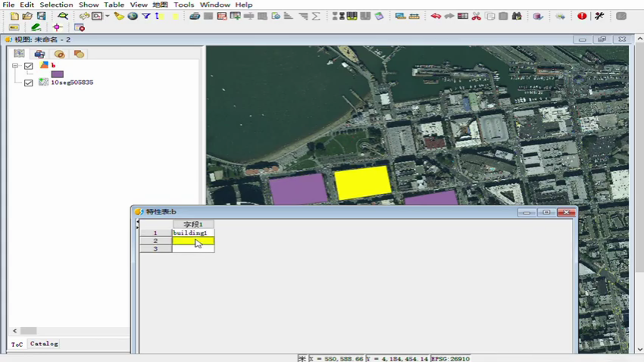644x362 pixels.
Task: Uncheck visibility of layer b
Action: tap(29, 66)
